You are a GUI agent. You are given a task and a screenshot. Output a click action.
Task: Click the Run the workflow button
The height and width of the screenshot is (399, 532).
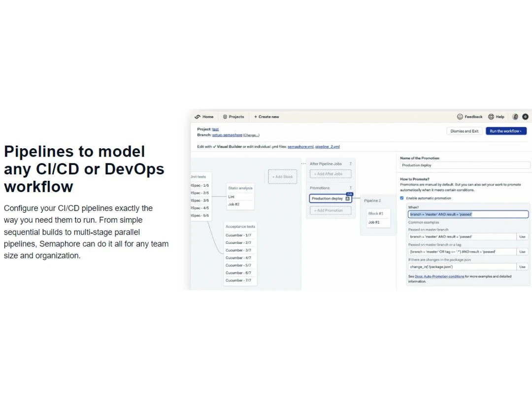(x=506, y=131)
